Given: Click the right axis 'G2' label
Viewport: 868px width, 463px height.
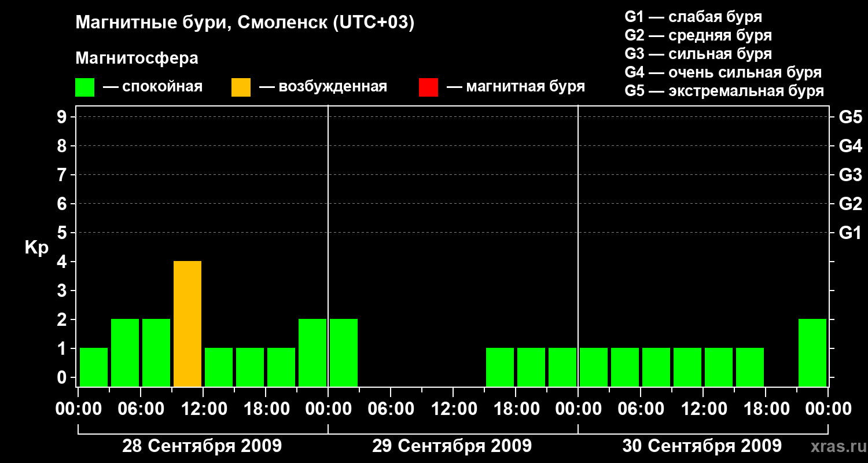Looking at the screenshot, I should 851,204.
